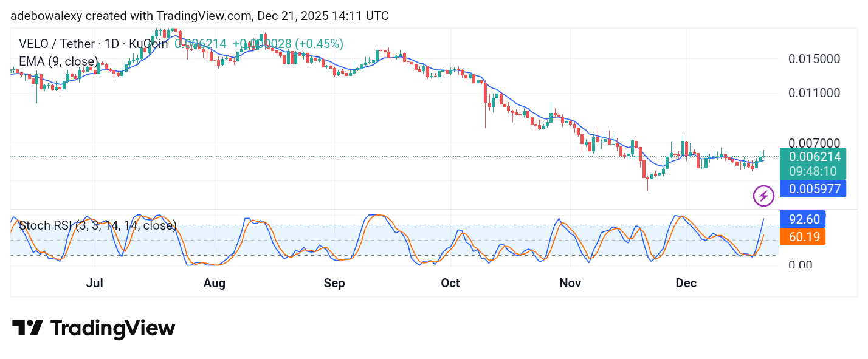Click the 0.015000 price axis label

814,59
